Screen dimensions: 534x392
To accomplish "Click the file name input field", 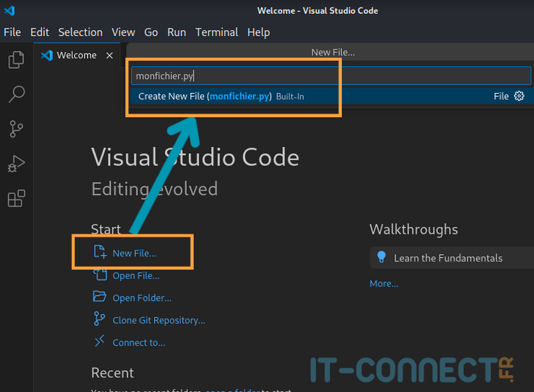I will point(330,76).
